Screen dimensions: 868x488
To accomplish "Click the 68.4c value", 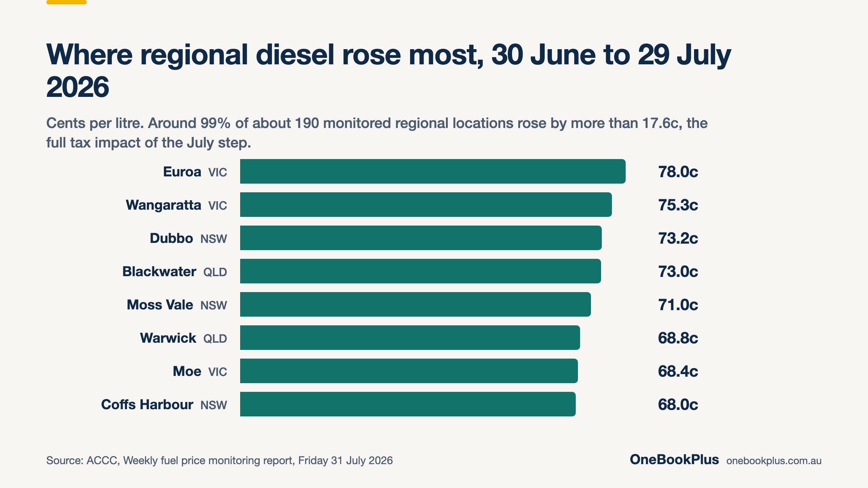I will click(678, 371).
